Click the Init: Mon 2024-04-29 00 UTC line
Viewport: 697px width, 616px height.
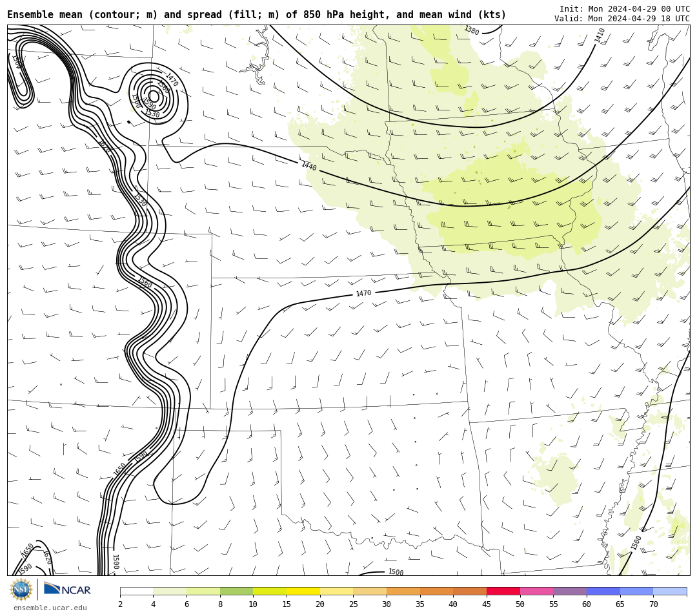click(x=625, y=9)
